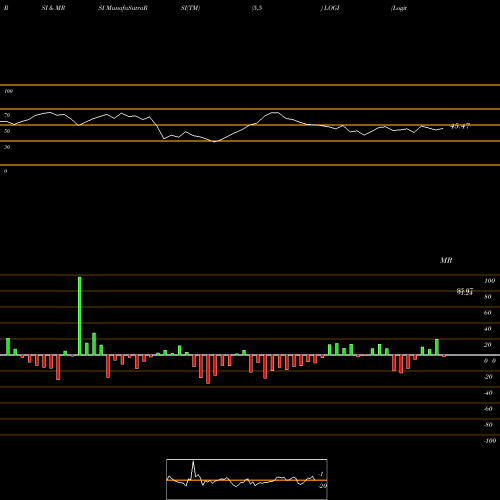
Task: Click the 'SI MunafaSutraR' header text
Action: pos(123,8)
